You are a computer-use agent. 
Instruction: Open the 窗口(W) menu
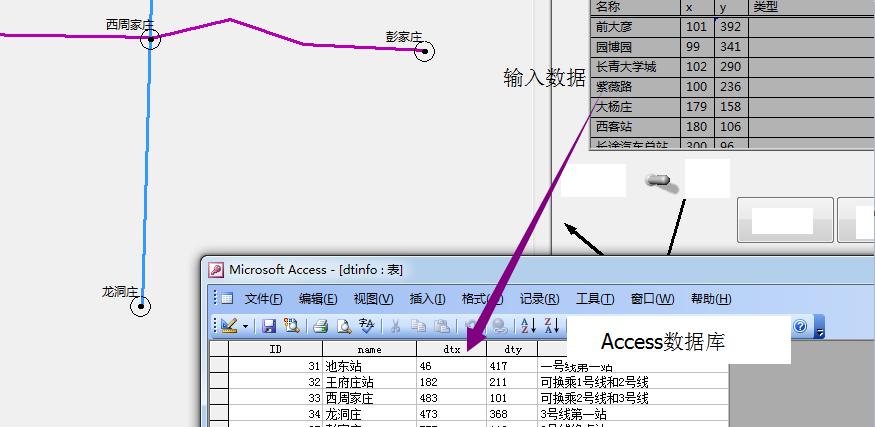(652, 299)
